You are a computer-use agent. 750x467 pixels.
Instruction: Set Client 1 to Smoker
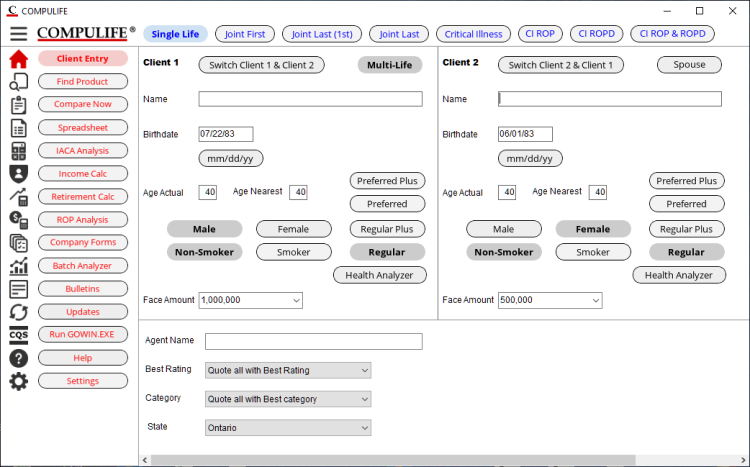294,252
